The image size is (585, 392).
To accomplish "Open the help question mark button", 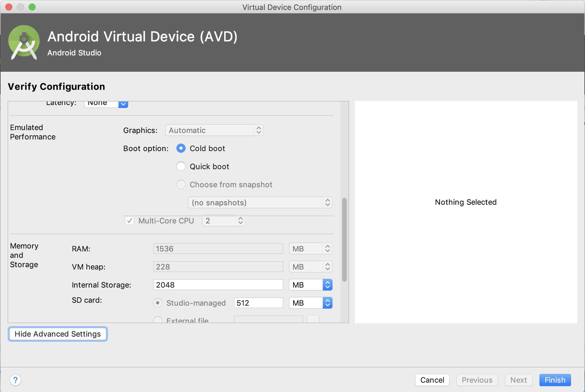I will pos(15,380).
